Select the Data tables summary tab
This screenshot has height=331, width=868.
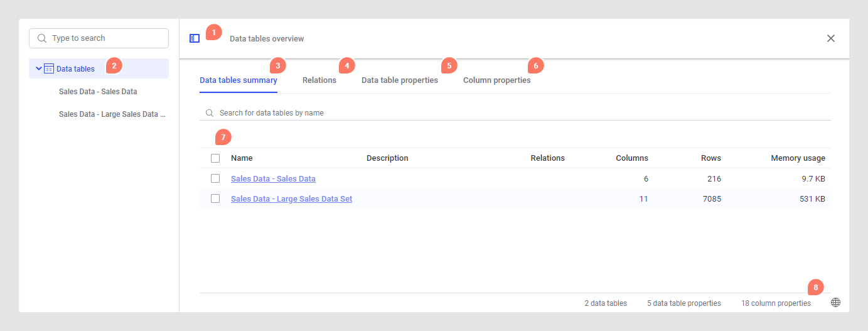[x=238, y=80]
